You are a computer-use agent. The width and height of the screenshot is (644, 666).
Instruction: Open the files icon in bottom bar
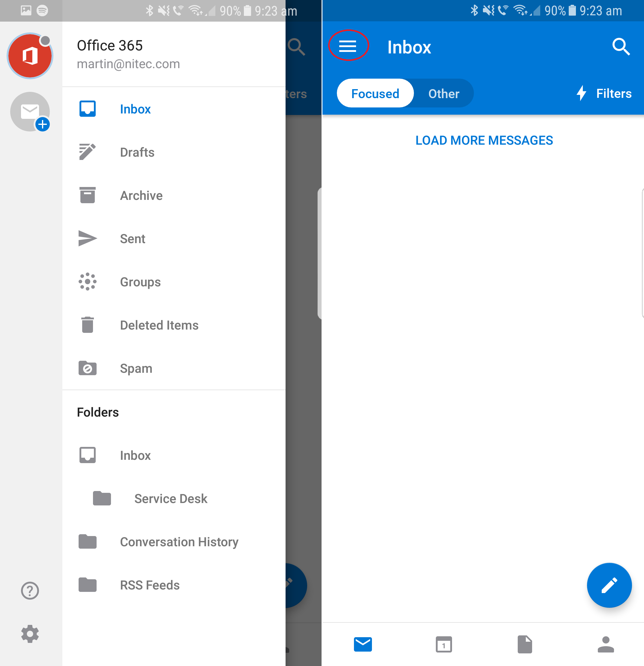coord(524,644)
